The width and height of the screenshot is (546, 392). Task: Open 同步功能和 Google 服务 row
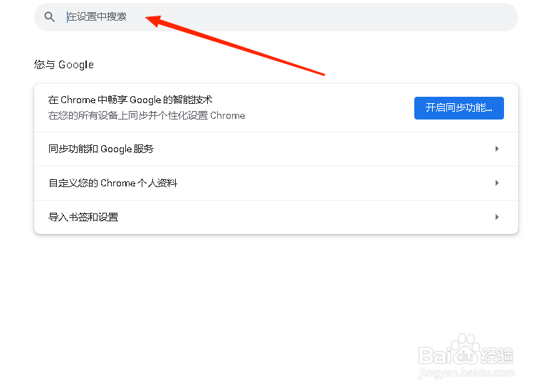tap(276, 149)
